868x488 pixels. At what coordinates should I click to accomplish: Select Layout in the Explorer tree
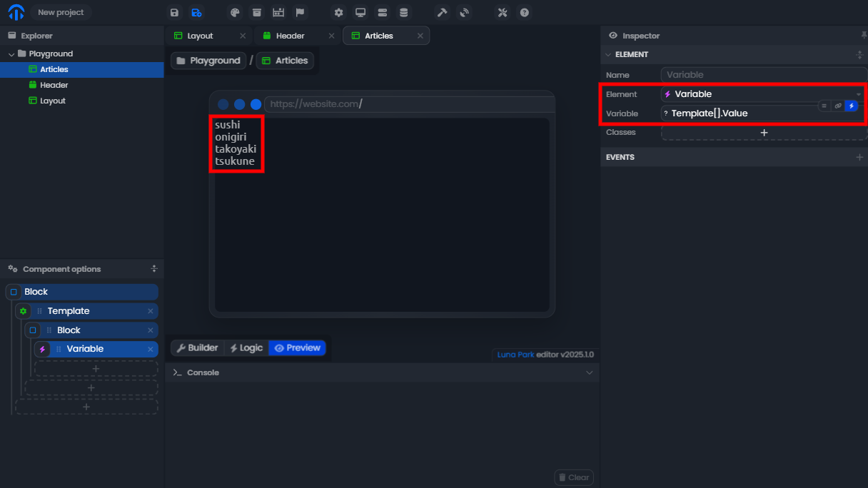tap(53, 101)
